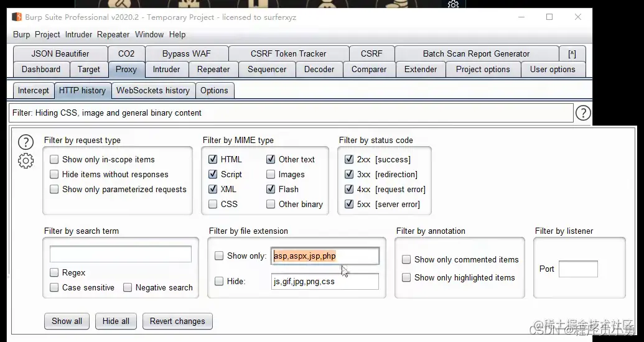
Task: Open the Intruder tool tab
Action: coord(166,70)
